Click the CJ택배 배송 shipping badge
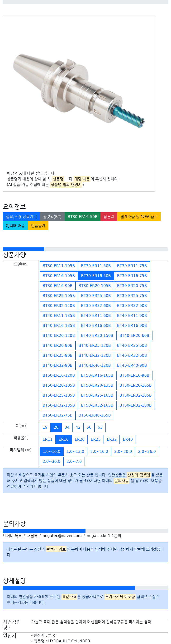The width and height of the screenshot is (171, 644). pos(15,226)
